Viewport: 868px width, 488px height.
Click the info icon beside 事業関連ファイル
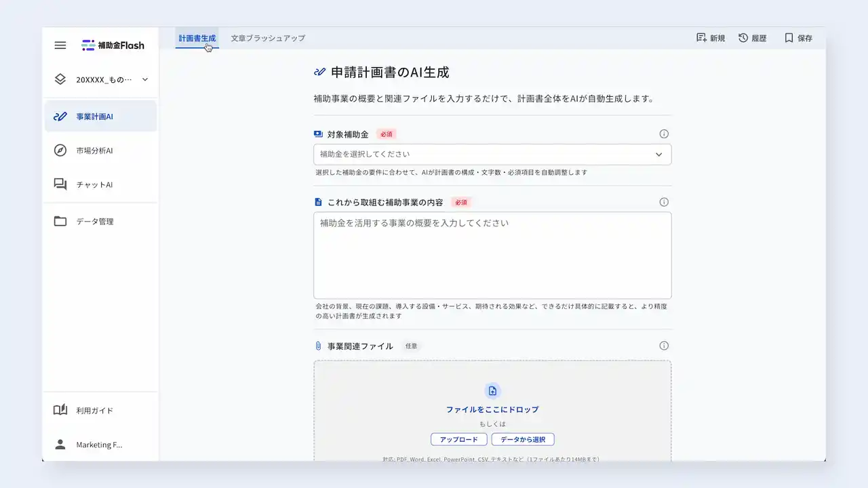(x=664, y=345)
